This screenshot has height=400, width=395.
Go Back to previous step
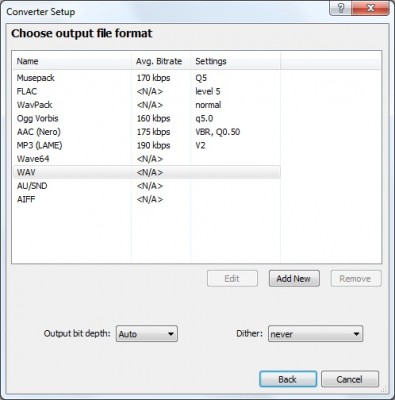point(288,379)
